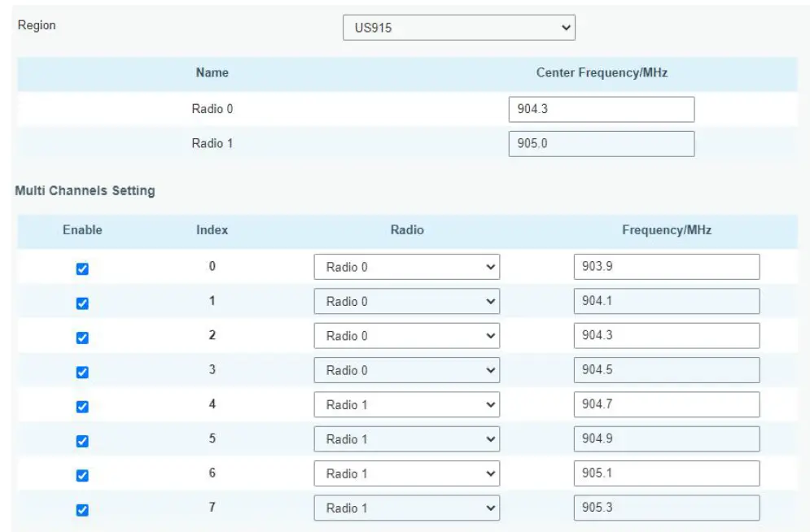The width and height of the screenshot is (810, 532).
Task: Uncheck Enable checkbox for index 5
Action: click(x=82, y=441)
